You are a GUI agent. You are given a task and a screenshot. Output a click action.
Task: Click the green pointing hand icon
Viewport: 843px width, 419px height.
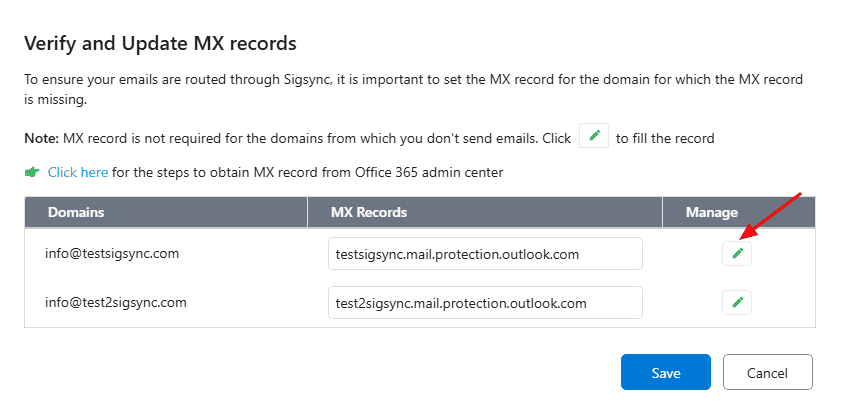point(32,172)
